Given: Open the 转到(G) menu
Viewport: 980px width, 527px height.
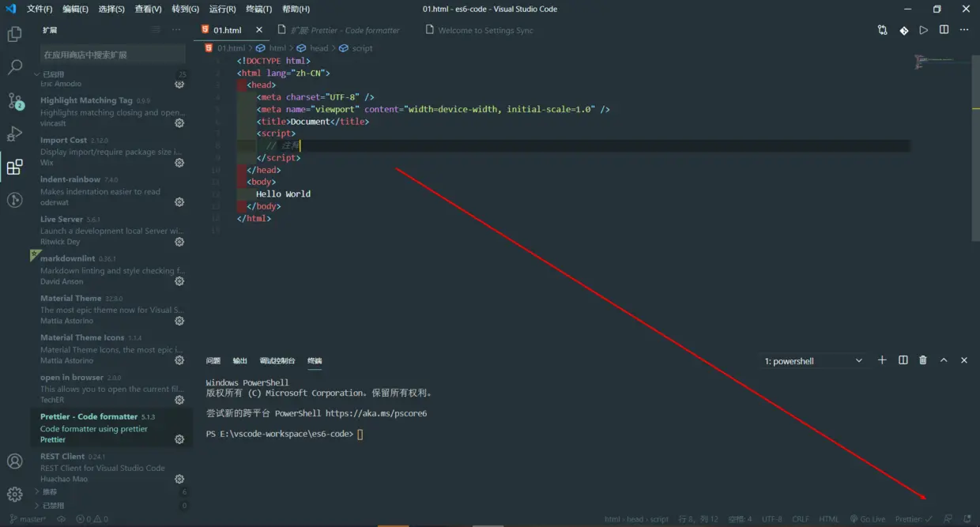Looking at the screenshot, I should coord(185,9).
